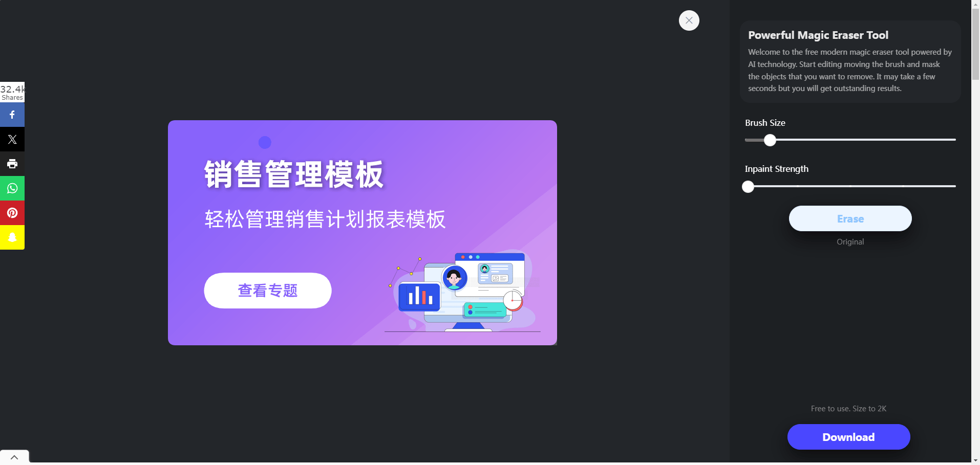
Task: Click the print icon in share bar
Action: tap(12, 164)
